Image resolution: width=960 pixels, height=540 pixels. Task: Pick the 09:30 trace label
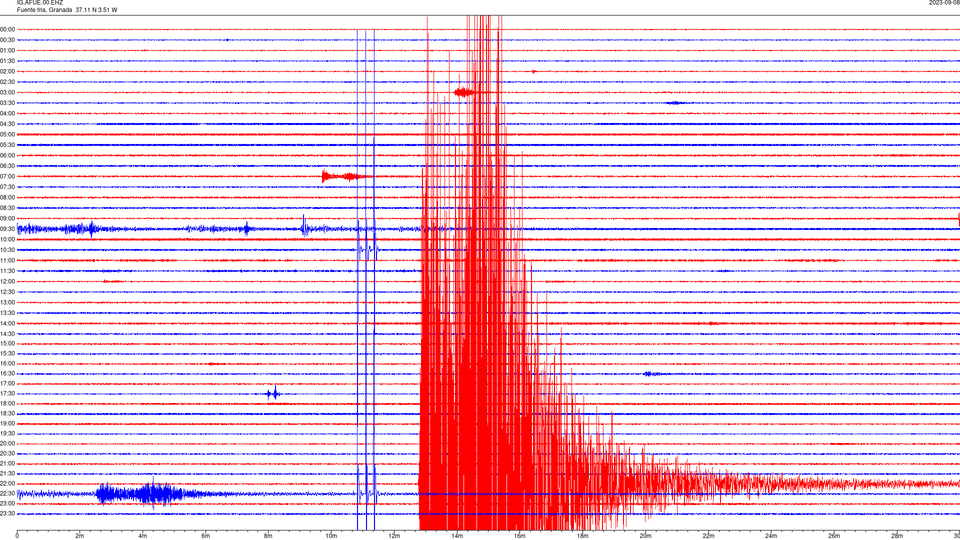pyautogui.click(x=7, y=229)
